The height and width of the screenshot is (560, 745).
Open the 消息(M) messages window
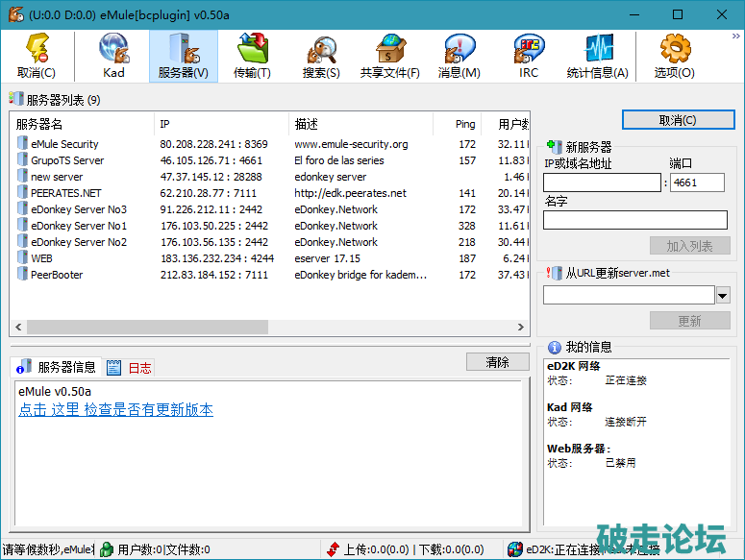[459, 56]
